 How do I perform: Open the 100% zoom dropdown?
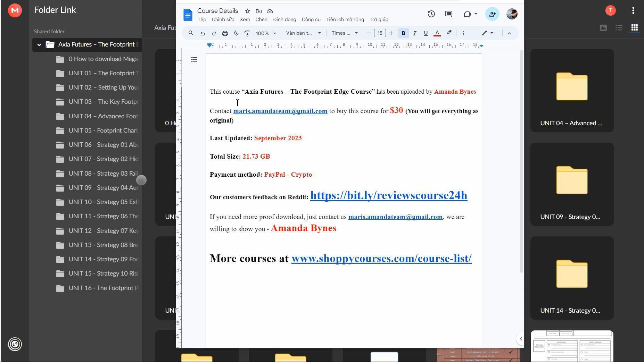266,33
